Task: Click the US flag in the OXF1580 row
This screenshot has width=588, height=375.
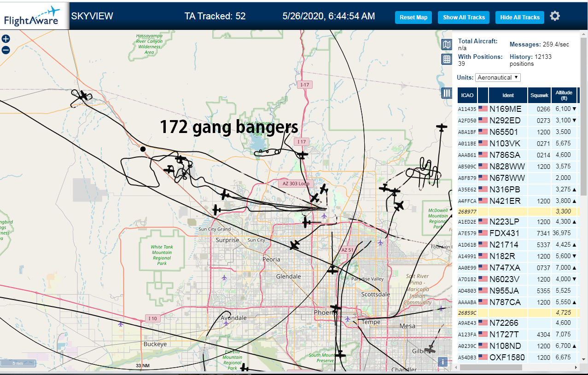Action: click(x=483, y=358)
